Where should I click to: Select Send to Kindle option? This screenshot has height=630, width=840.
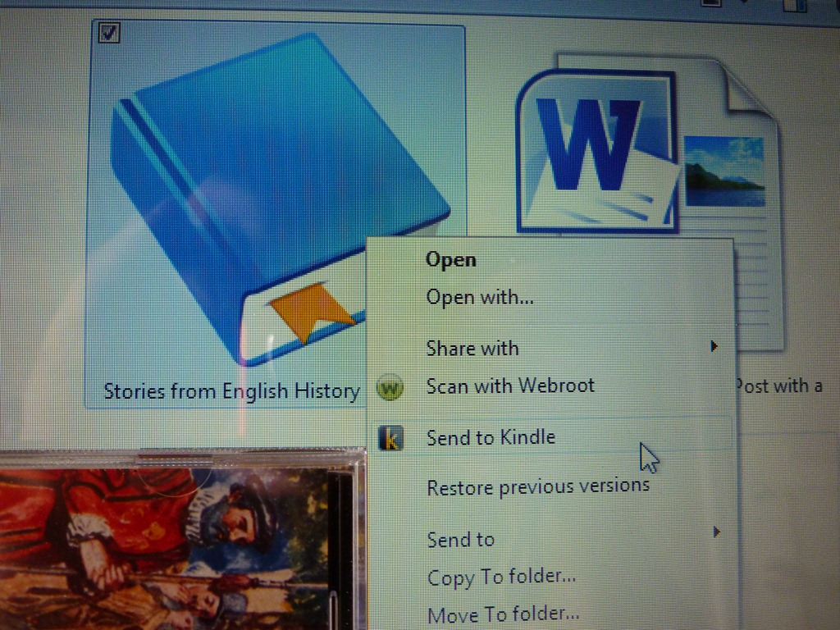(x=491, y=437)
